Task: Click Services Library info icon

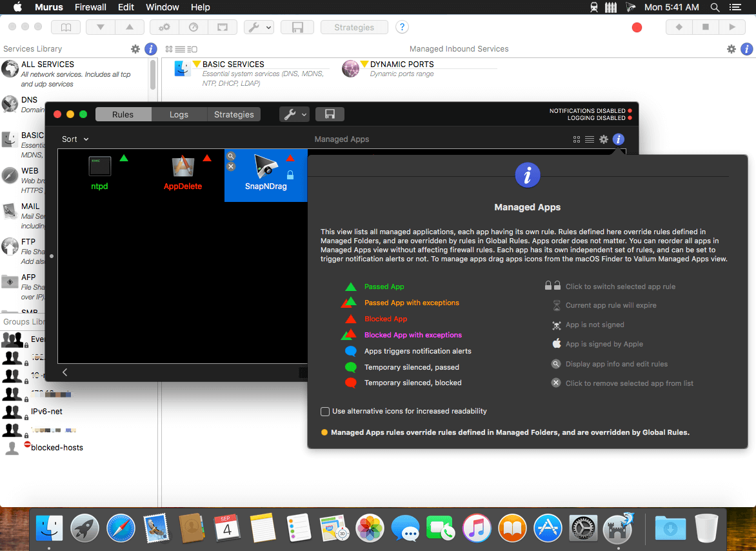Action: pyautogui.click(x=150, y=49)
